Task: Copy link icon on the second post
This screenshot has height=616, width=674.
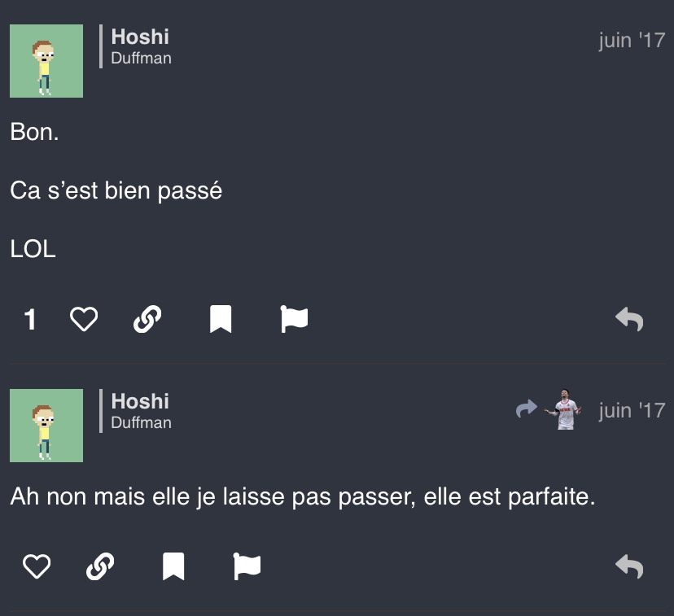Action: 100,566
